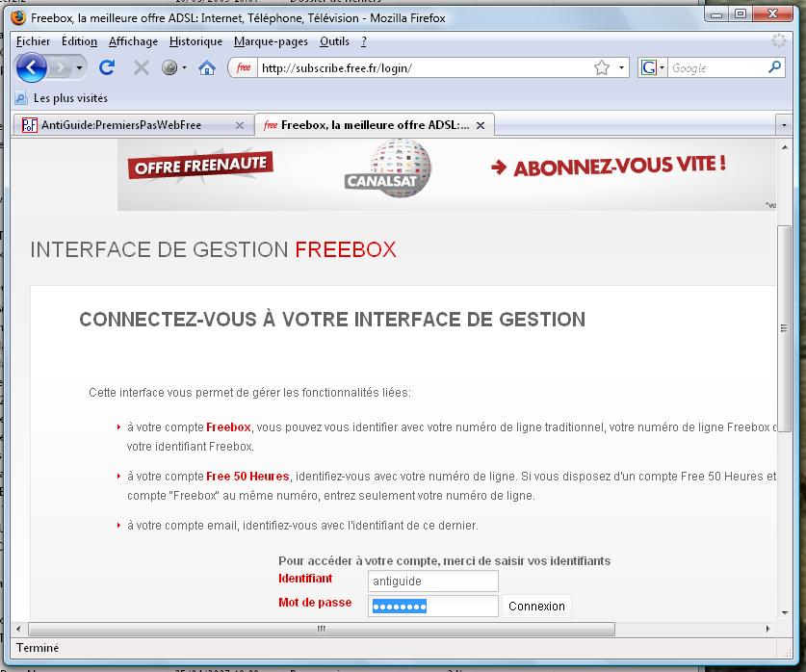
Task: Go to the Home page icon
Action: [207, 67]
